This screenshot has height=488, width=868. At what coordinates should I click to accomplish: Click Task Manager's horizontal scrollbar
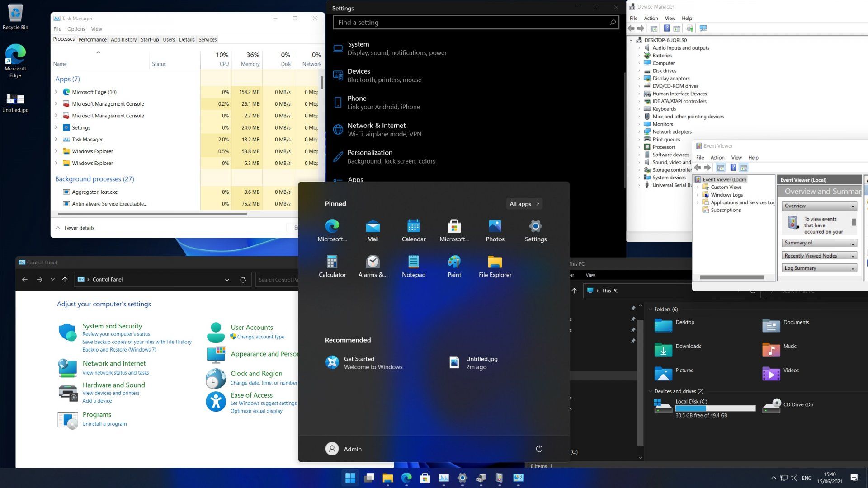(152, 214)
